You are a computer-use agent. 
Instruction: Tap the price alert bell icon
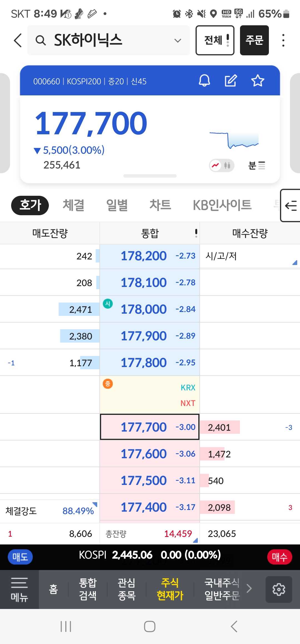(204, 81)
